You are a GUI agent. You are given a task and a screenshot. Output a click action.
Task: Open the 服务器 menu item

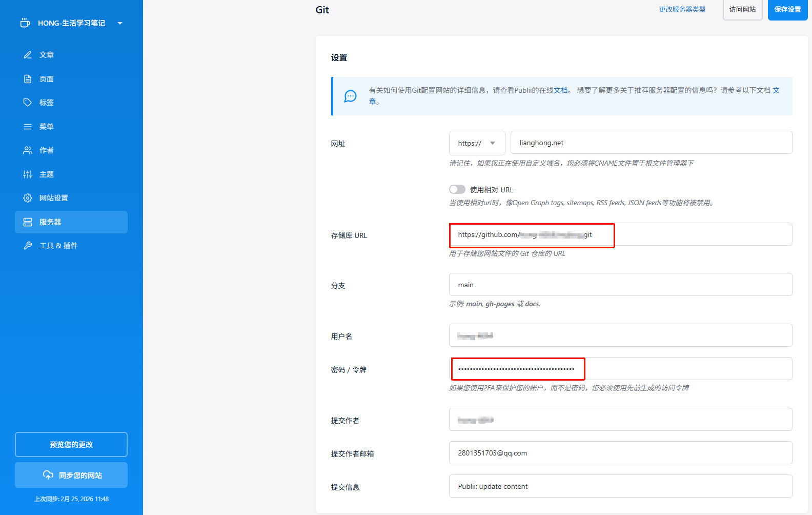pos(71,222)
